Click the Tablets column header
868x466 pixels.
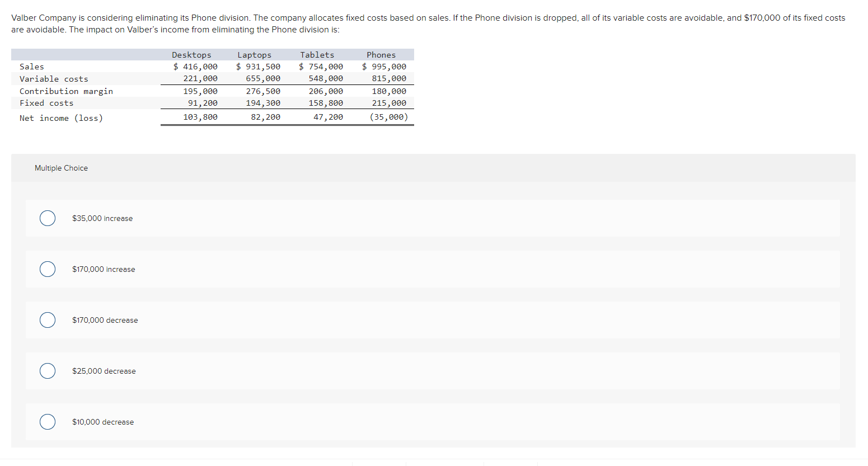(x=317, y=54)
